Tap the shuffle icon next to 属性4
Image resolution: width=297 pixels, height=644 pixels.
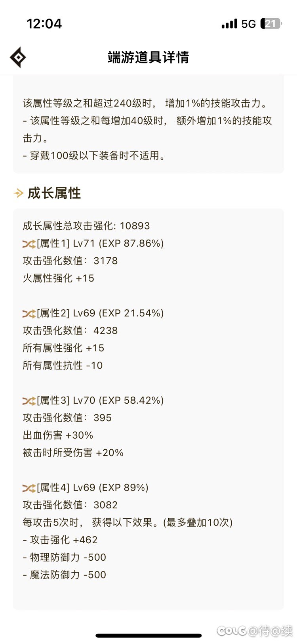[x=29, y=488]
